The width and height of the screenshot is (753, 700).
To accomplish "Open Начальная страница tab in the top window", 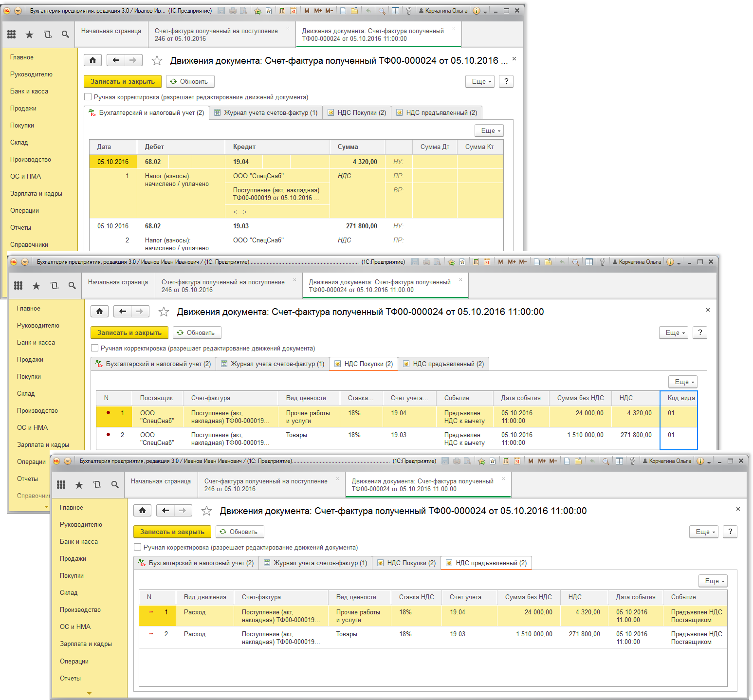I will (x=111, y=31).
